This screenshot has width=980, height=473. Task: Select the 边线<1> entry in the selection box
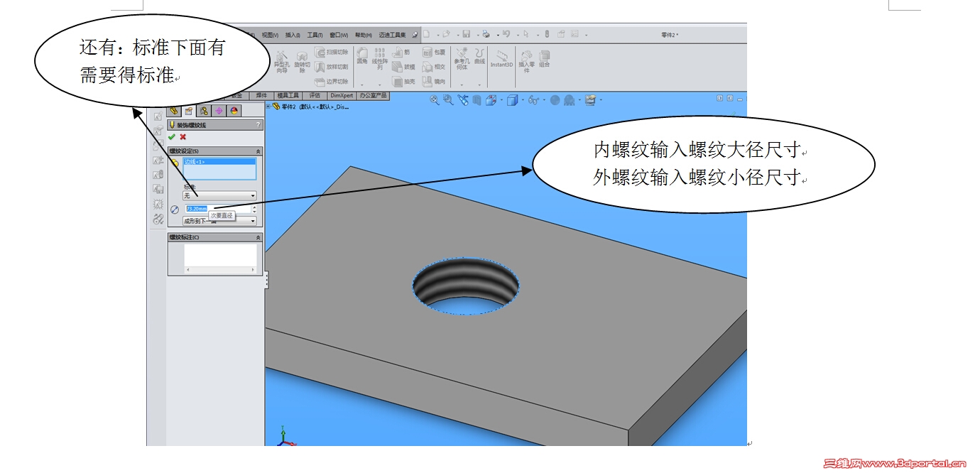[219, 162]
